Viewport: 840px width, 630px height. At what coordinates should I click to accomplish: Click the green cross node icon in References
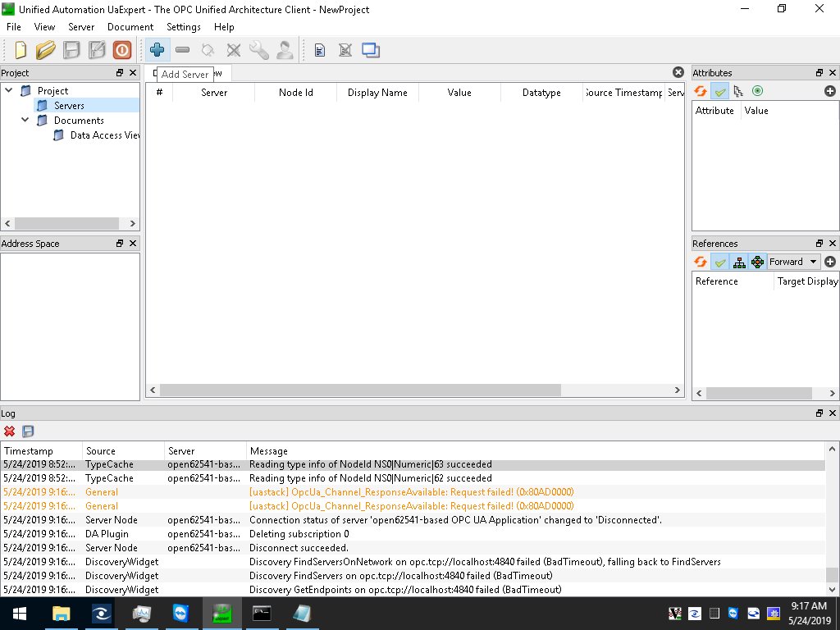point(757,262)
